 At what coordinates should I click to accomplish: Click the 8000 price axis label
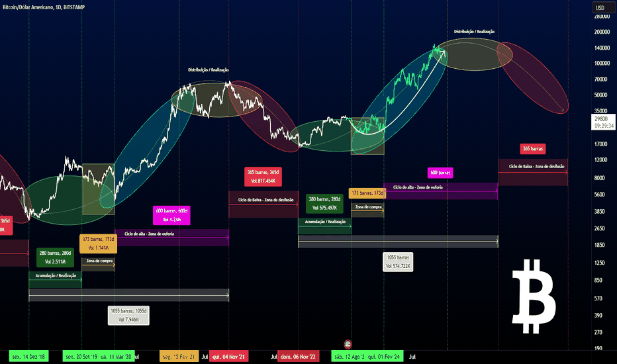pyautogui.click(x=599, y=178)
